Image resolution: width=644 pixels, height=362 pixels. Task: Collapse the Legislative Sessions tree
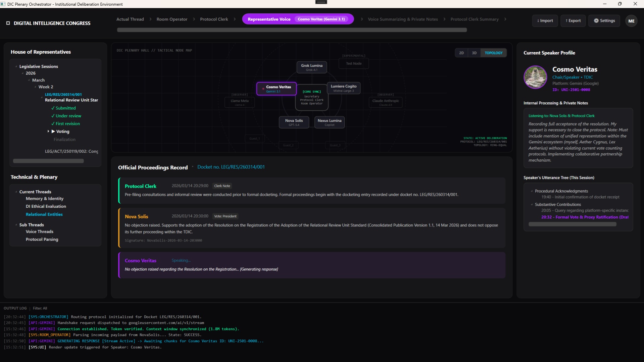coord(16,66)
